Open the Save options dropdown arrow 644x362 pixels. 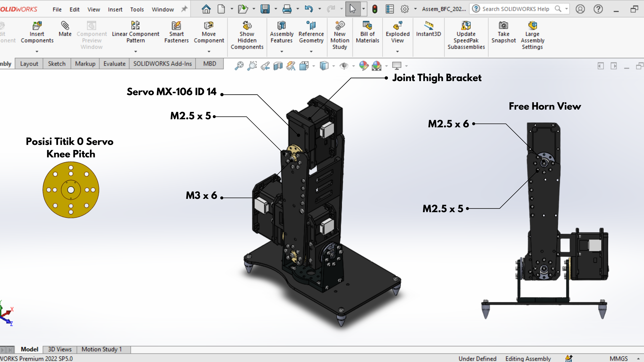(276, 9)
